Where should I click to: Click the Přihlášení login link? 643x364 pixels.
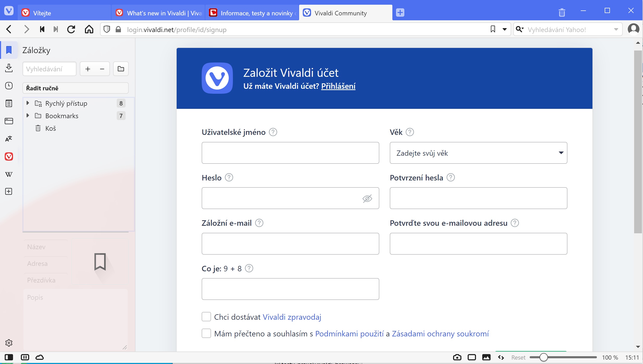pos(338,86)
